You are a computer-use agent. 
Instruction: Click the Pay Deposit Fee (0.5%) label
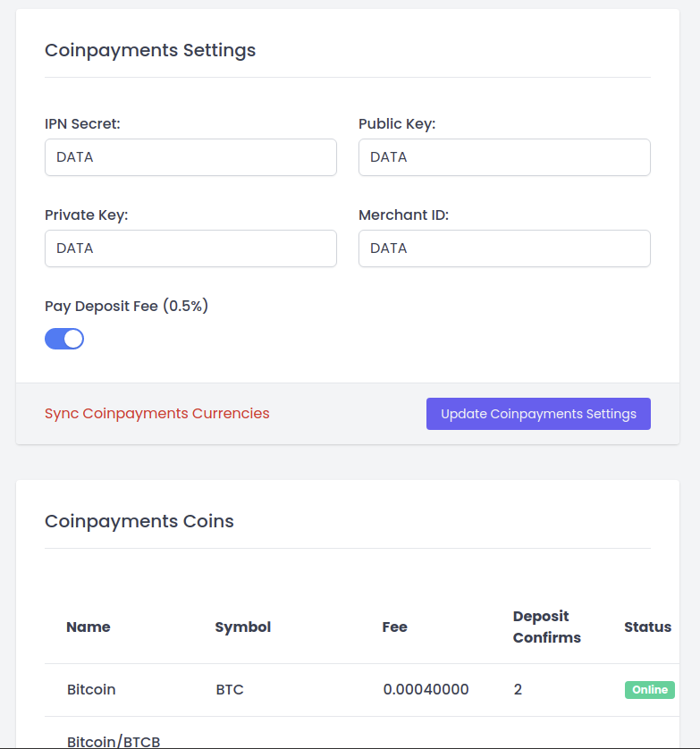tap(126, 307)
